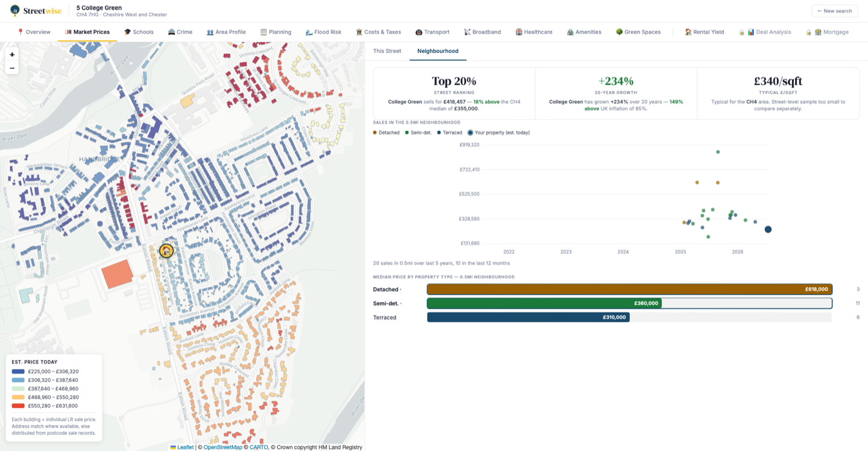Start a New search

(x=835, y=11)
